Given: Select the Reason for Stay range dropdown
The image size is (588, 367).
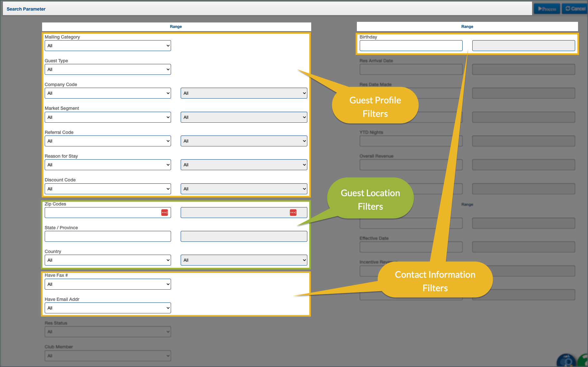Looking at the screenshot, I should coord(244,165).
